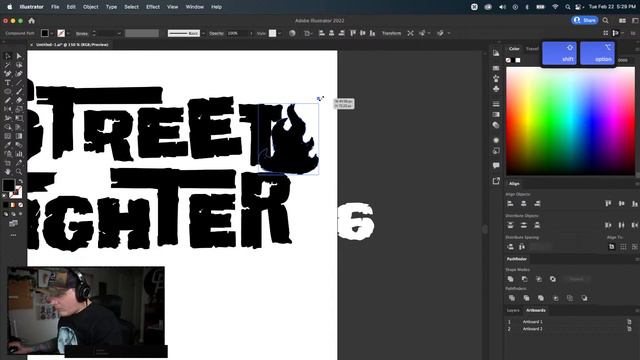Click Horizontal Align Right in Align panel
Viewport: 640px width, 360px height.
[537, 203]
